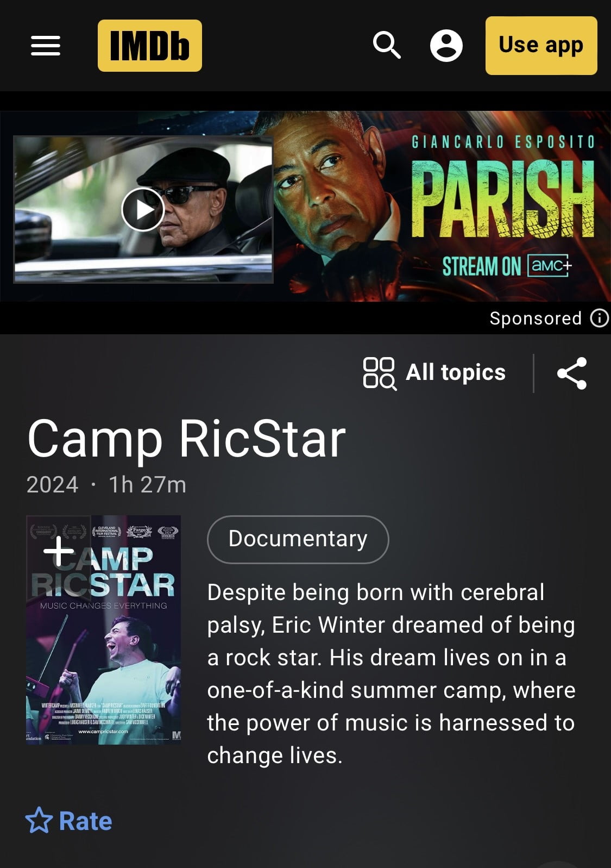Go to the IMDb home logo

(150, 46)
